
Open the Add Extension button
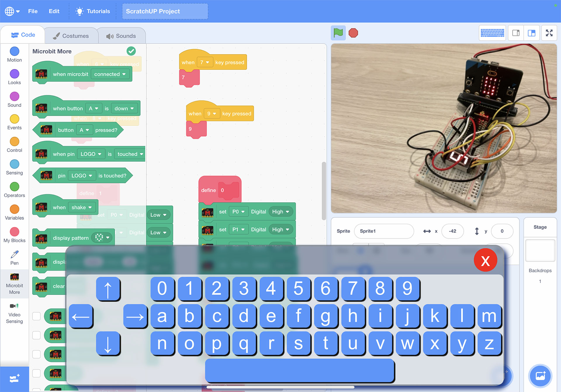tap(14, 379)
